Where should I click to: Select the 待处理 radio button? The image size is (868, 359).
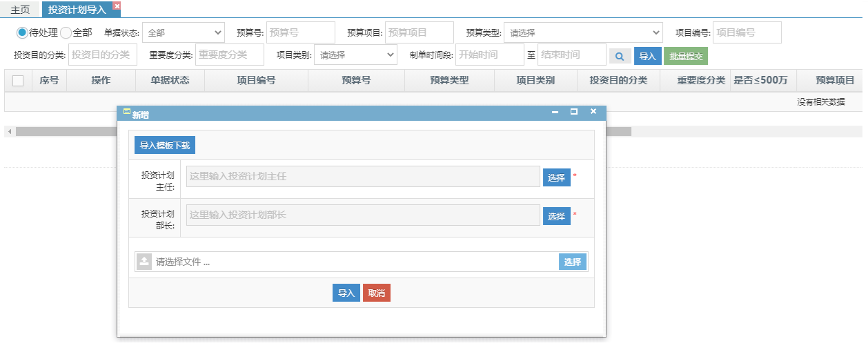click(22, 32)
